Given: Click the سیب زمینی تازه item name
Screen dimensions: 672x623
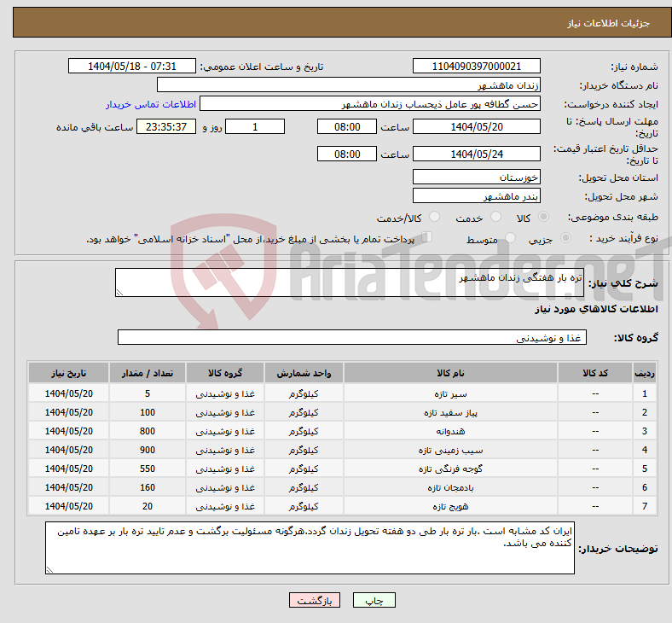Looking at the screenshot, I should [450, 451].
